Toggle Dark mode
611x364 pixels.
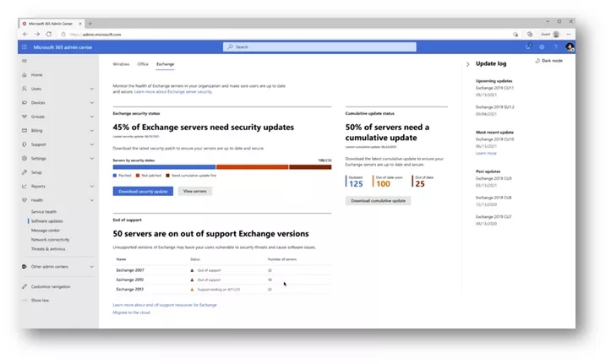click(548, 61)
